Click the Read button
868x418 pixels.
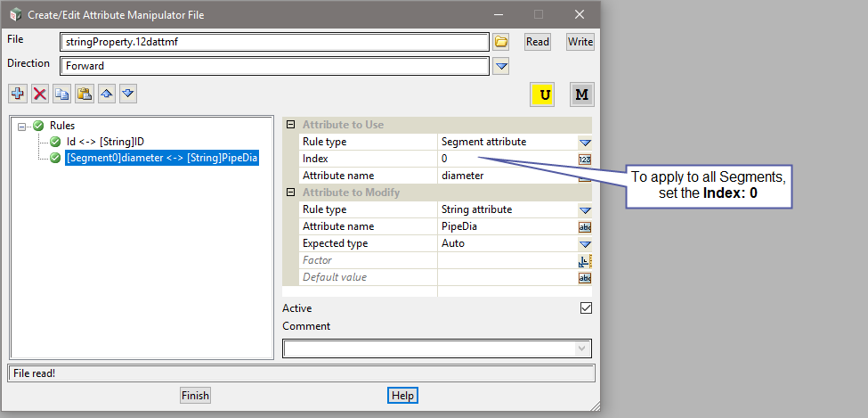(538, 42)
